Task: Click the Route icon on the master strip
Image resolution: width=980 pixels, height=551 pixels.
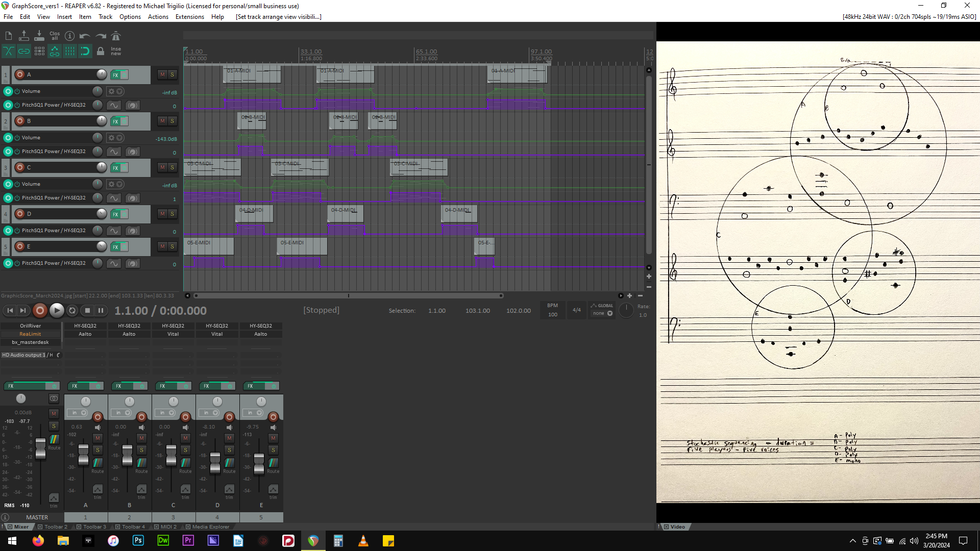Action: (54, 440)
